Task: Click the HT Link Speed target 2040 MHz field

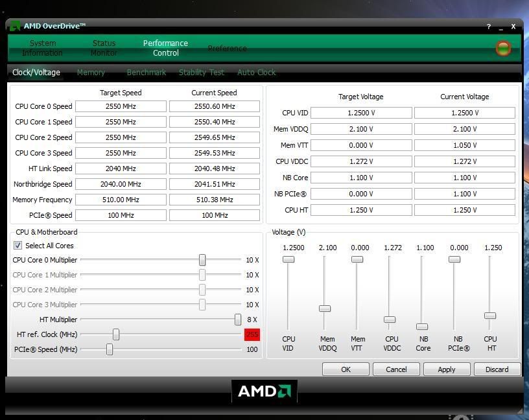Action: (x=121, y=169)
